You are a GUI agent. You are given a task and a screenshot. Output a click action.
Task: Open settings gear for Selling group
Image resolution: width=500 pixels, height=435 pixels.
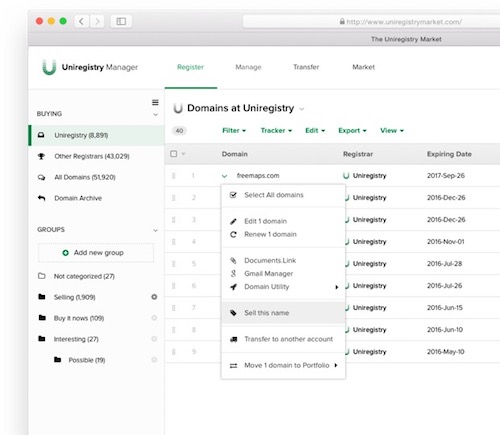pyautogui.click(x=154, y=297)
